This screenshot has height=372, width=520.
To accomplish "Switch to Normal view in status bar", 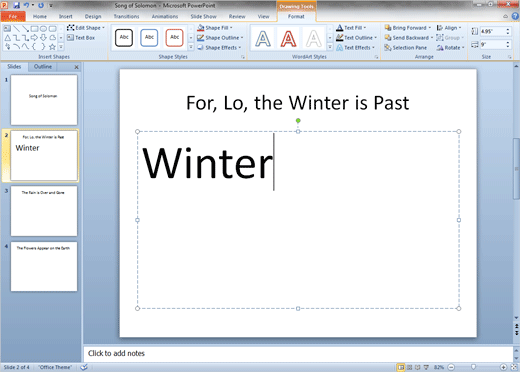I will tap(401, 367).
